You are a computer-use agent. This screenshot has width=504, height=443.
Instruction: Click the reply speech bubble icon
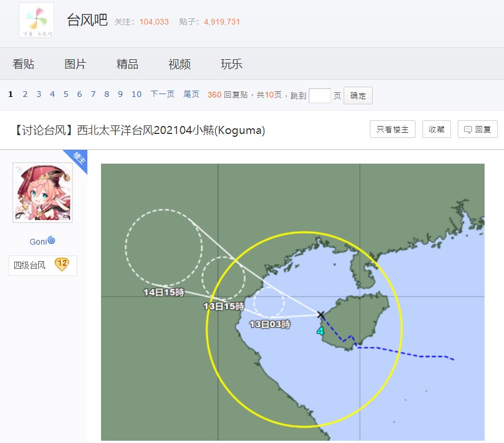pos(468,129)
